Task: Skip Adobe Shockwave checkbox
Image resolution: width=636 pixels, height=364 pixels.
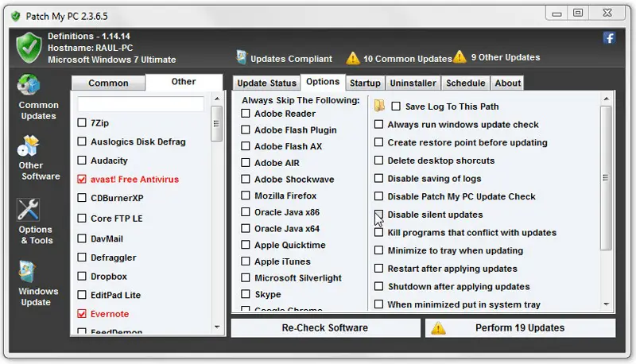Action: pyautogui.click(x=246, y=179)
